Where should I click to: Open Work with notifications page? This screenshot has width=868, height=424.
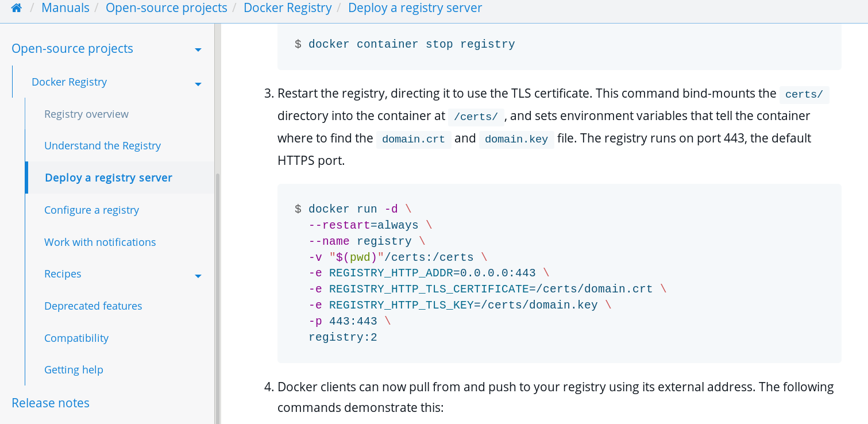[100, 242]
